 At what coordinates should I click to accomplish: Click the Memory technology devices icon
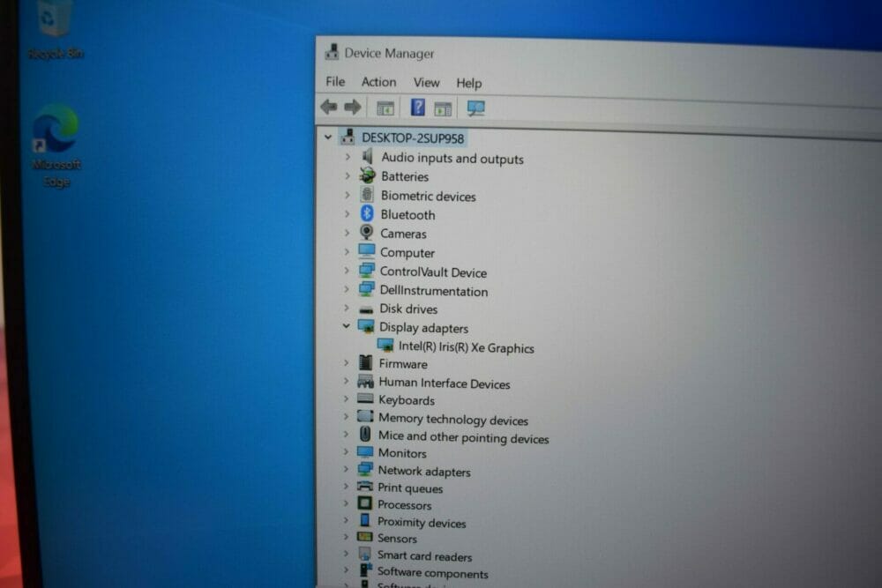(365, 417)
